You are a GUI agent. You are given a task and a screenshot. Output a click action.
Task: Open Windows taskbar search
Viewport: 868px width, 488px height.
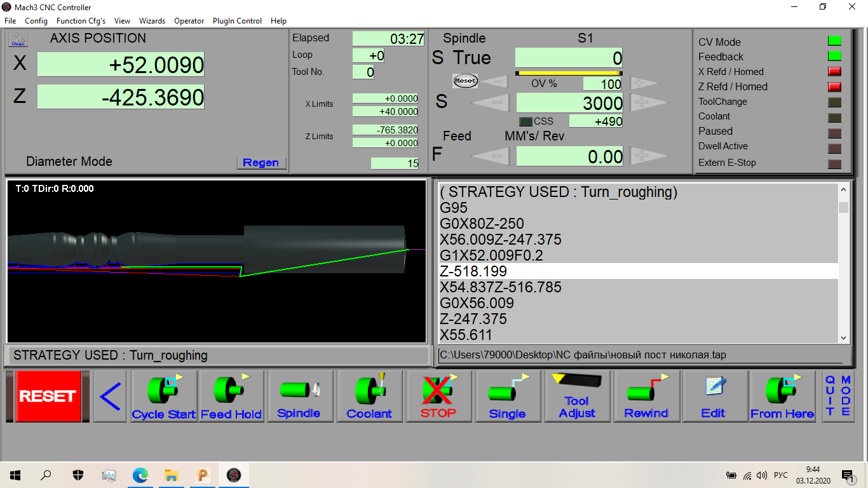tap(46, 475)
